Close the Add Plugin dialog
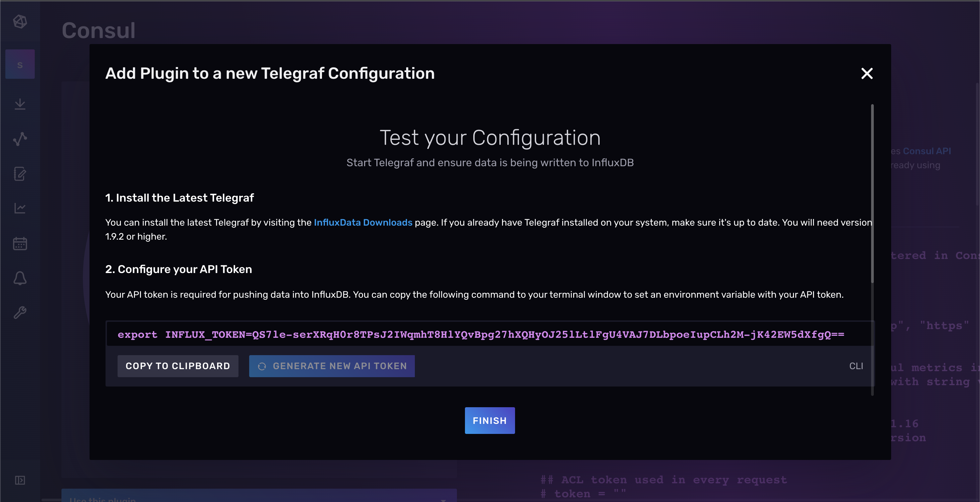The image size is (980, 502). coord(867,73)
